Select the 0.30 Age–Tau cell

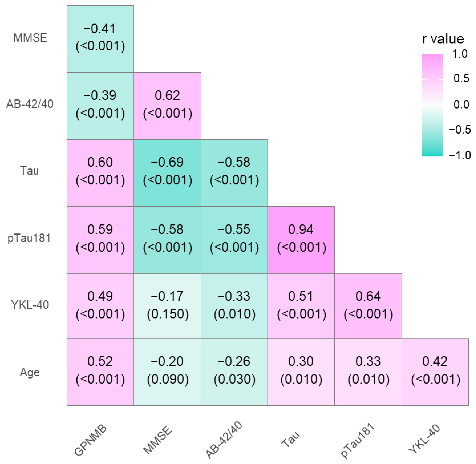(301, 372)
